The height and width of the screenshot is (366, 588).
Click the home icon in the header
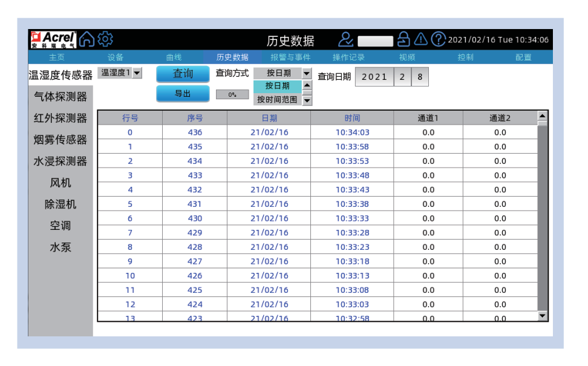point(88,40)
